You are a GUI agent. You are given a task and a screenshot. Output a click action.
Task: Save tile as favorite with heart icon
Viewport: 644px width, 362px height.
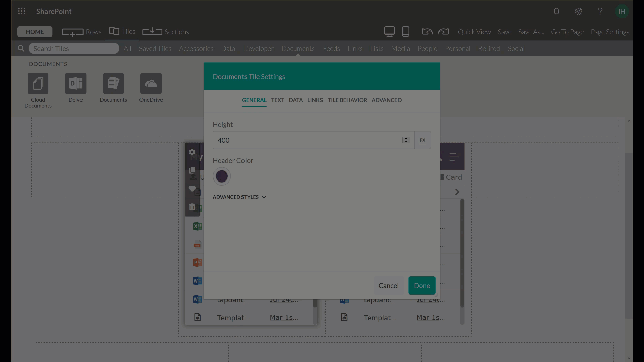(192, 189)
